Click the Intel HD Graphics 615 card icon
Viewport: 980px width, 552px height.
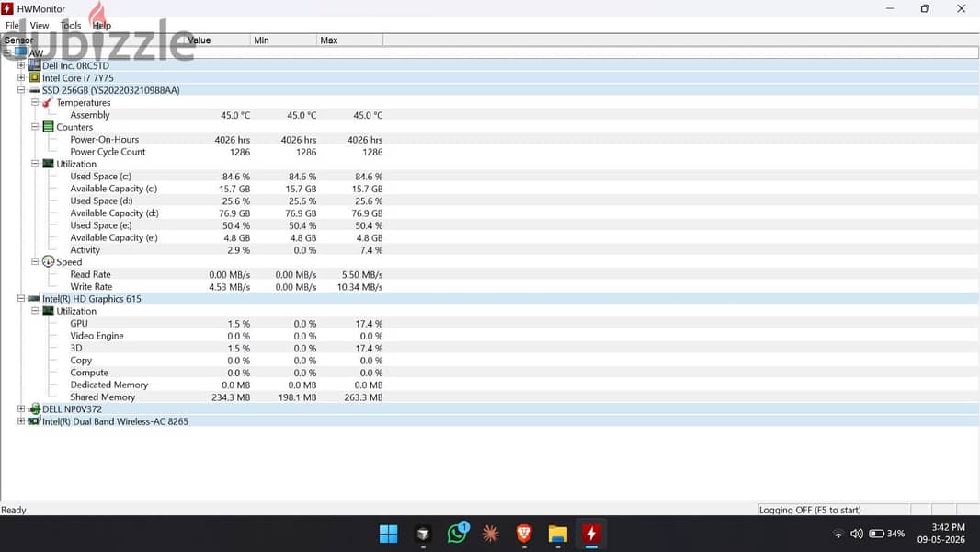tap(34, 298)
